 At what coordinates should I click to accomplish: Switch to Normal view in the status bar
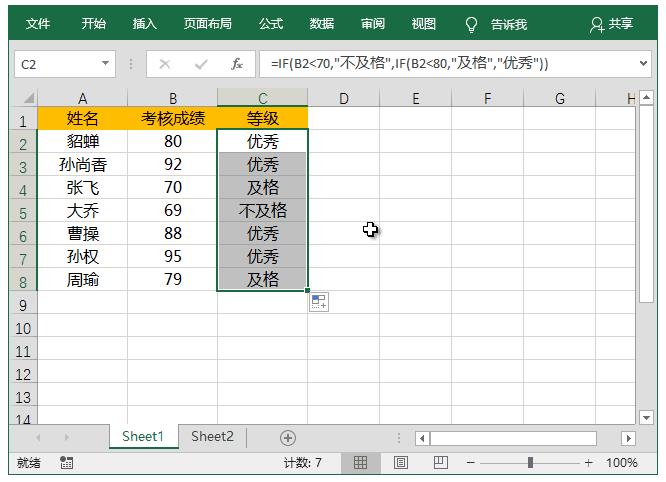point(360,462)
